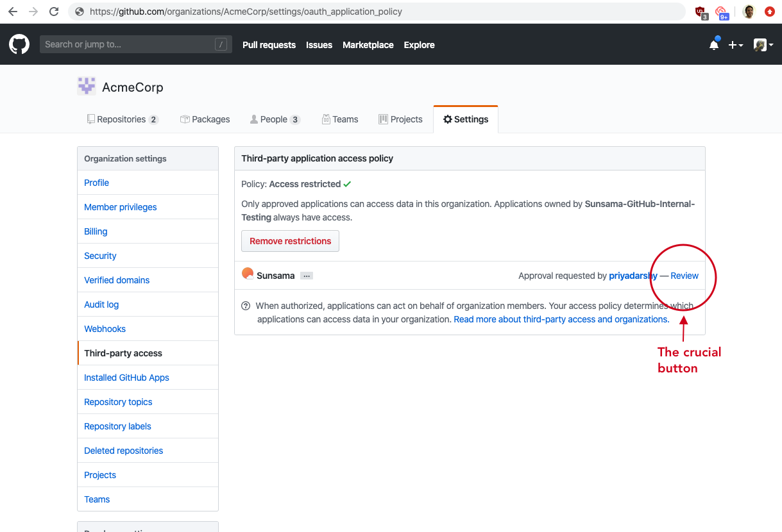This screenshot has height=532, width=782.
Task: Open Issues in top navigation
Action: 319,45
